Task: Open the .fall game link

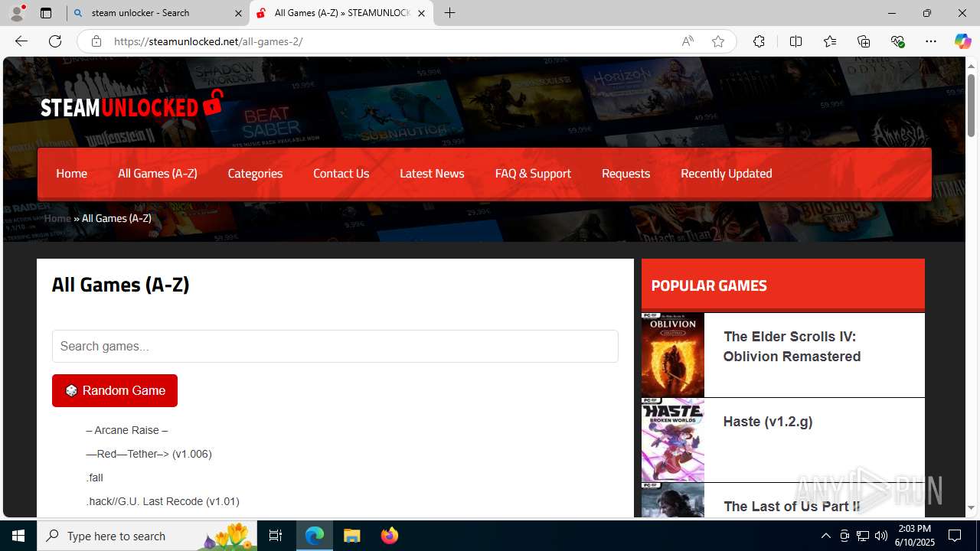Action: point(94,478)
